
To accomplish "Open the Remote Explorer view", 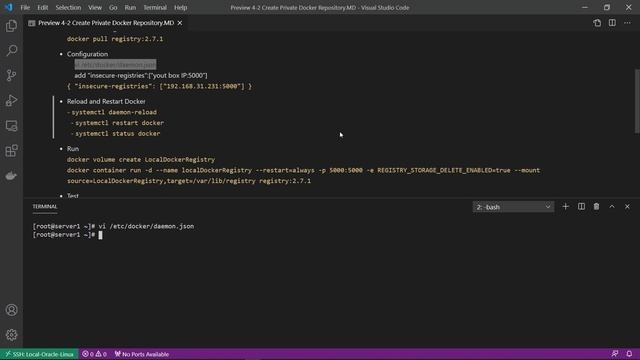I will [x=11, y=126].
